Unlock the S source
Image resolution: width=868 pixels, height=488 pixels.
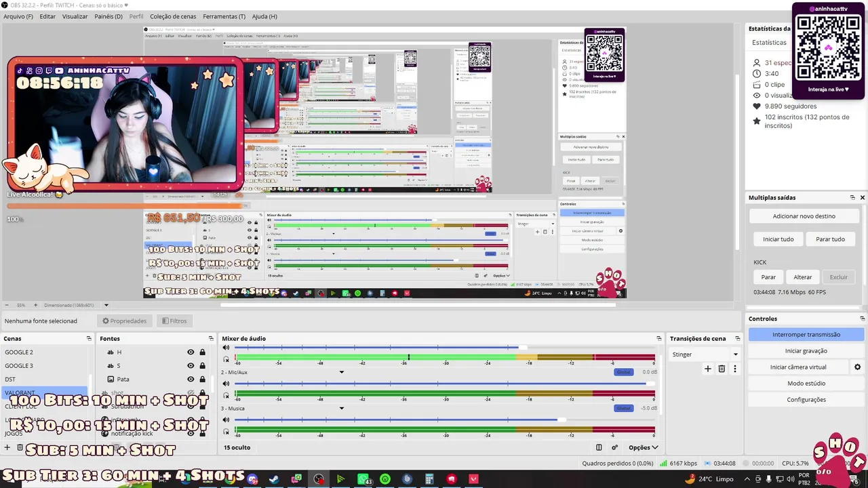202,365
